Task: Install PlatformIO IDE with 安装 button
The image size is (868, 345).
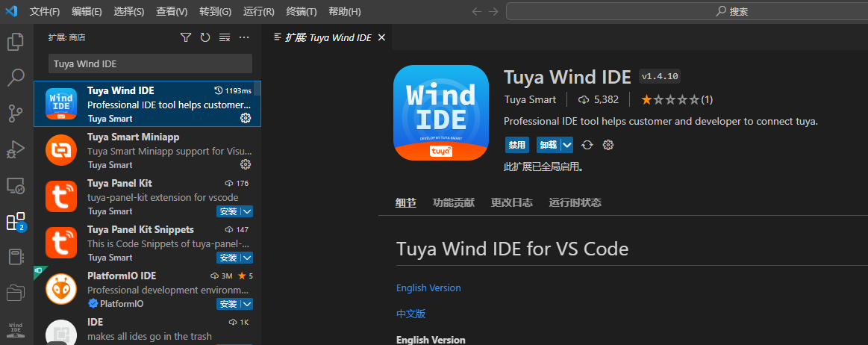Action: click(228, 305)
